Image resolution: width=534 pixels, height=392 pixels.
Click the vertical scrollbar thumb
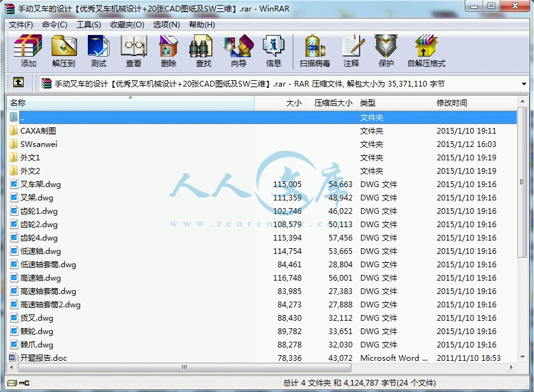pos(523,182)
